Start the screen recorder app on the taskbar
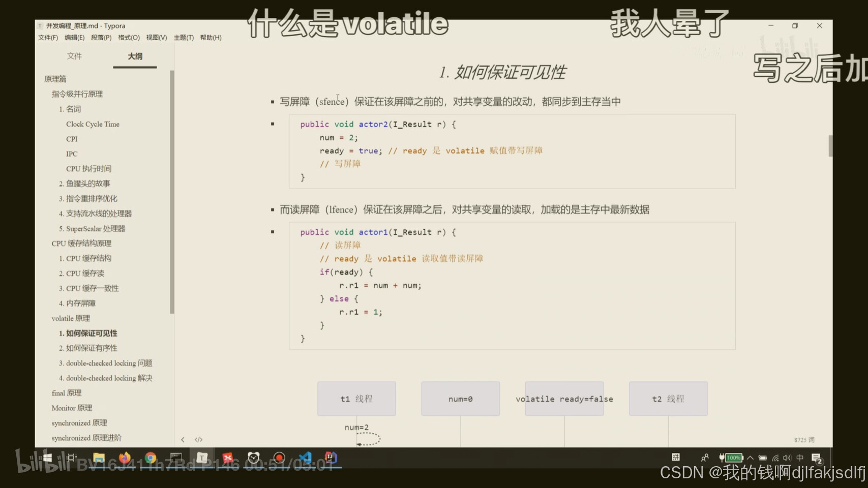This screenshot has width=868, height=488. 279,458
